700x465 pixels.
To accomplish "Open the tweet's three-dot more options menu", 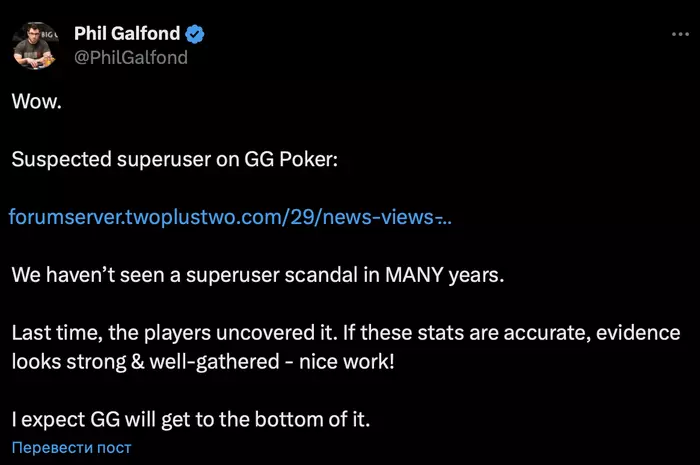I will [679, 34].
